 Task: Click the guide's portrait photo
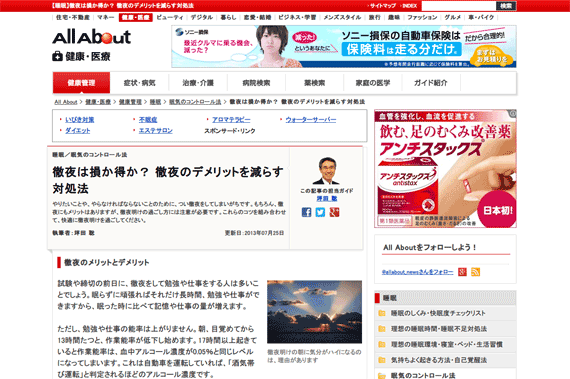coord(326,171)
